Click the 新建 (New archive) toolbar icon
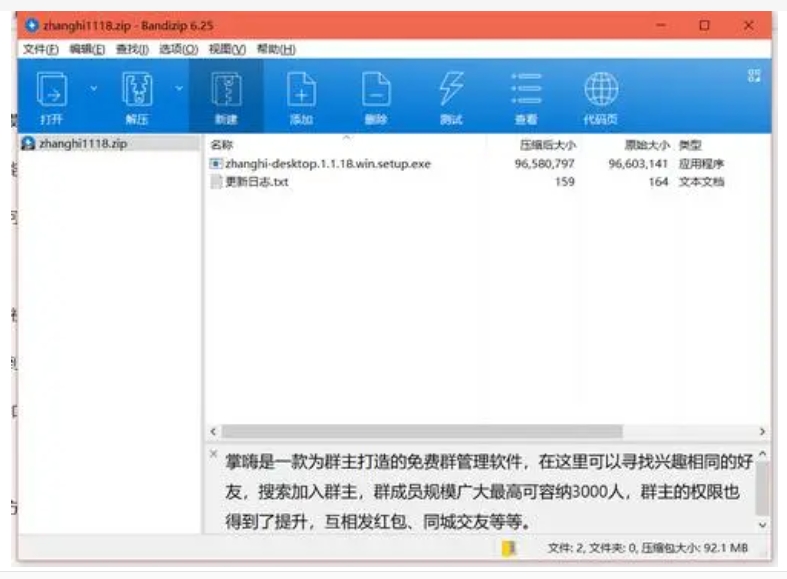The width and height of the screenshot is (787, 579). 226,97
